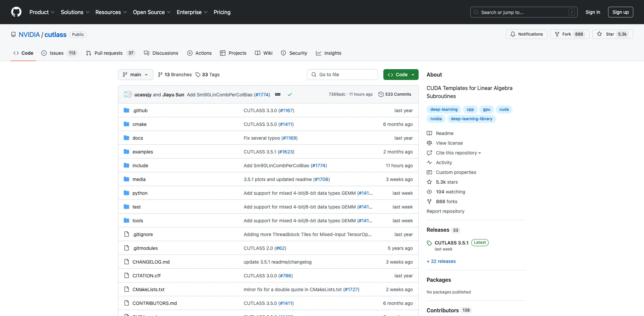Click the examples folder icon
Viewport: 644px width, 316px height.
click(x=126, y=151)
